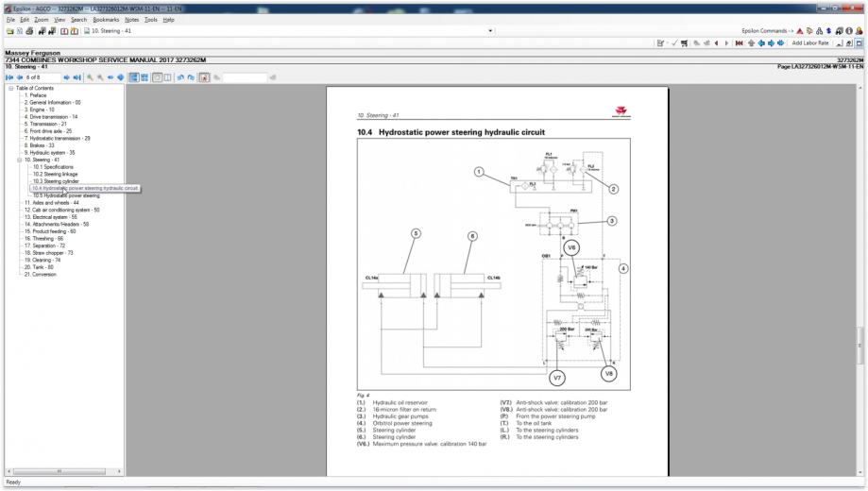Select 2. General Information - 00

point(52,102)
